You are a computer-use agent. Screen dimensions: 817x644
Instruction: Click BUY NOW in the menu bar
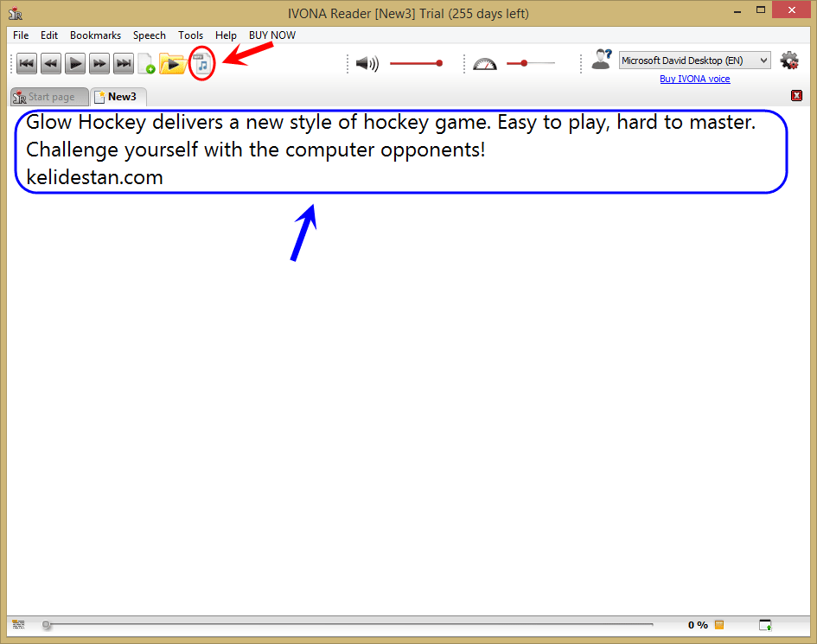coord(272,35)
